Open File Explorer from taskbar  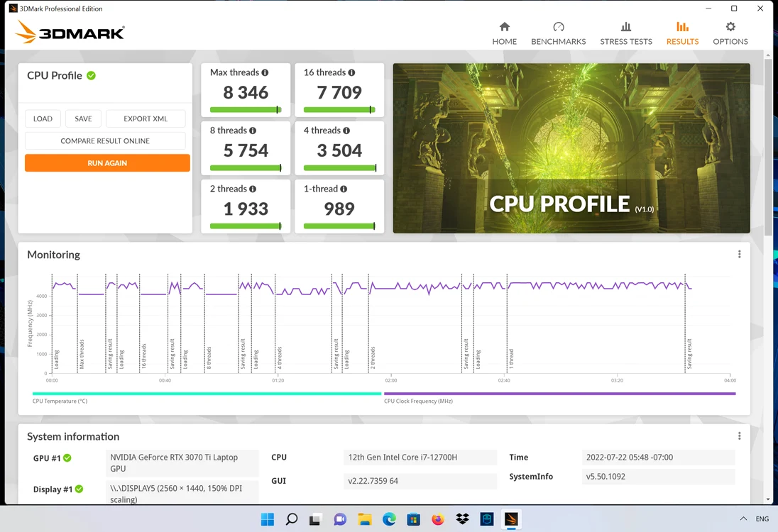(365, 519)
